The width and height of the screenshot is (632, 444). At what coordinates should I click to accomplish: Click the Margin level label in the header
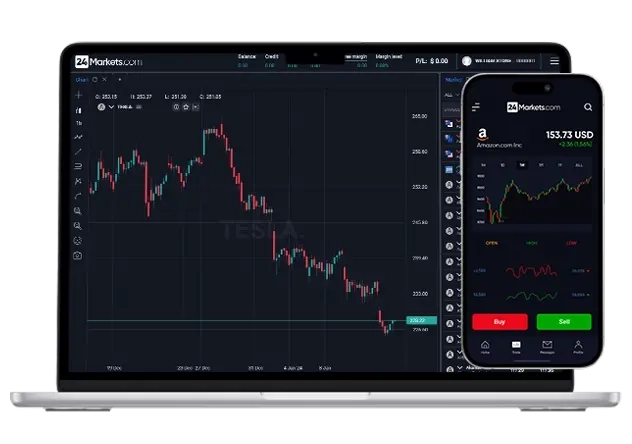[389, 56]
